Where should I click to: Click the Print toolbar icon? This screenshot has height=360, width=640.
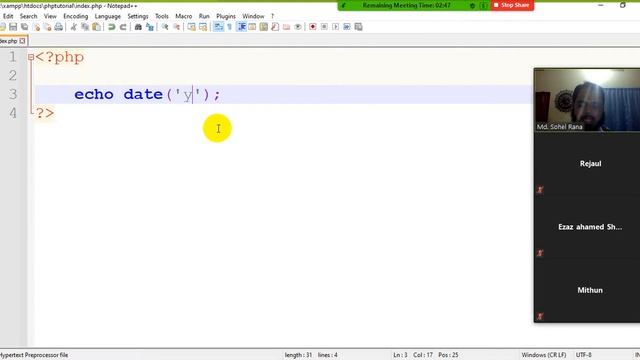pyautogui.click(x=59, y=27)
